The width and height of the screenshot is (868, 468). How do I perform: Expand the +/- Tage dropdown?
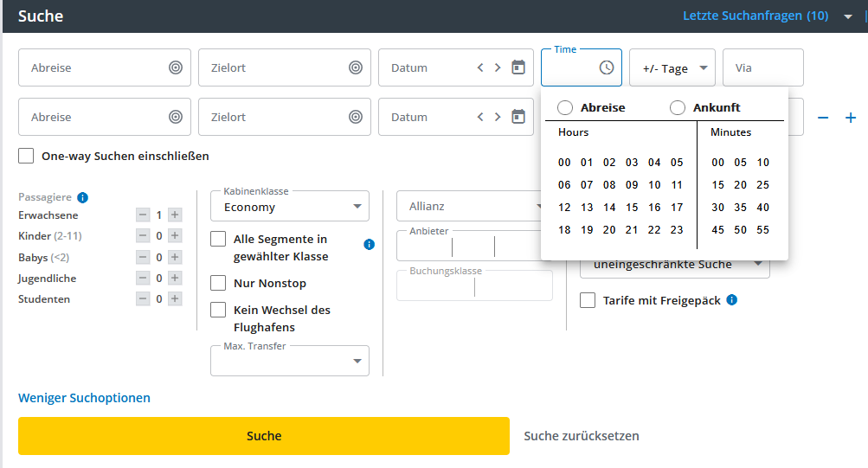(x=672, y=68)
